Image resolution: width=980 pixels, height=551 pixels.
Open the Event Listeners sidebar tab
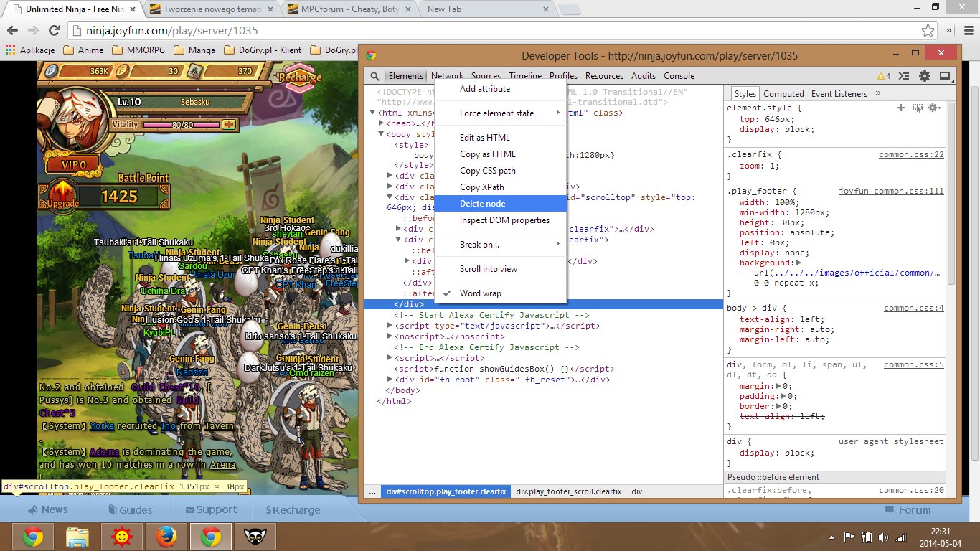tap(839, 94)
